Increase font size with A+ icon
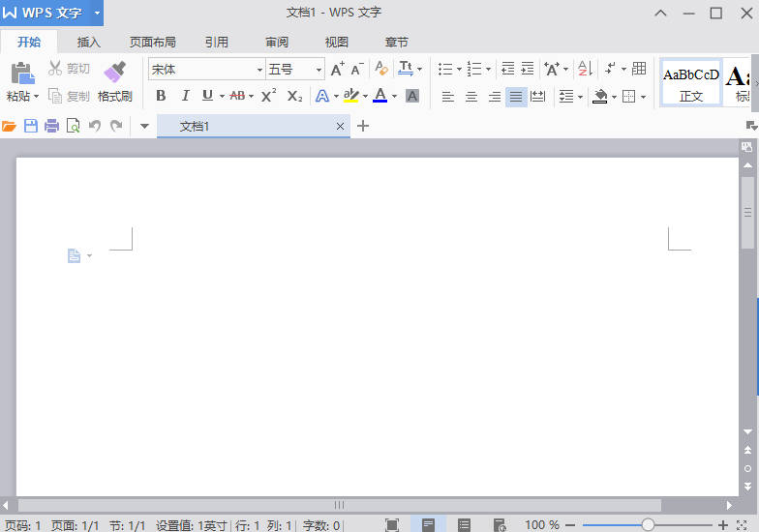This screenshot has width=759, height=532. click(337, 70)
